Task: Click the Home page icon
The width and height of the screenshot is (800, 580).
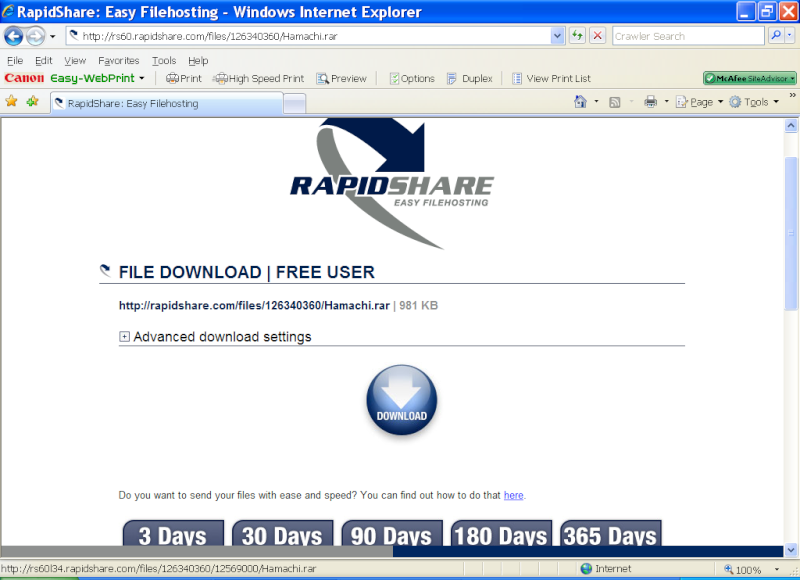Action: pyautogui.click(x=580, y=102)
